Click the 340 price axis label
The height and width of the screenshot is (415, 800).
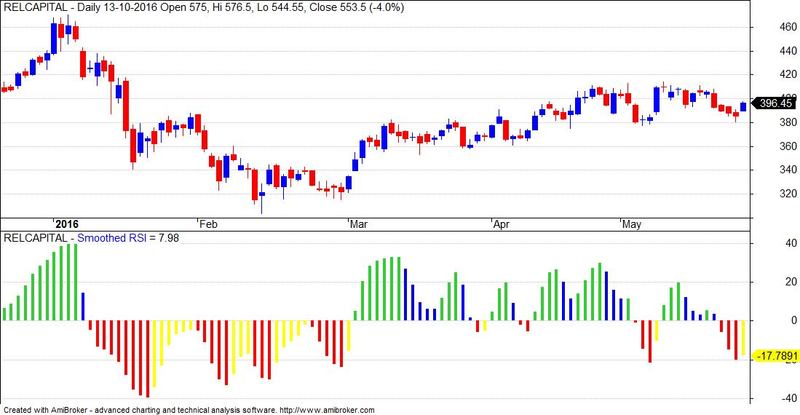[x=786, y=170]
